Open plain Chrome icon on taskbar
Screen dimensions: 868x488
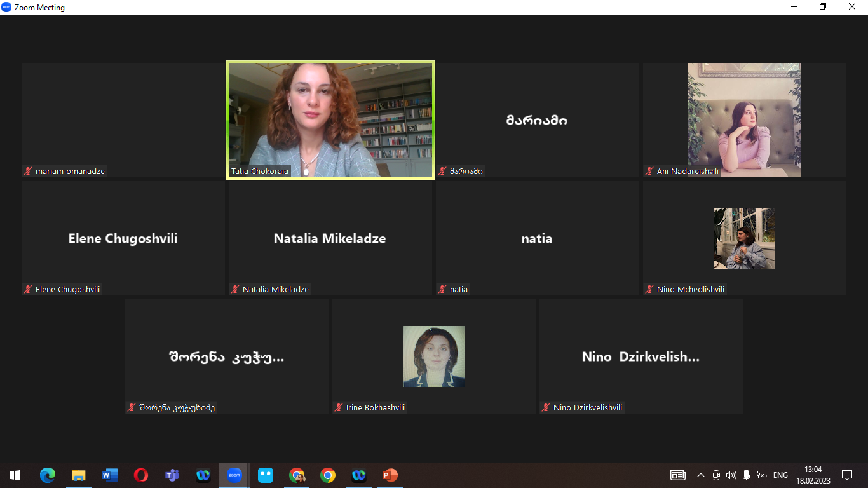(328, 475)
